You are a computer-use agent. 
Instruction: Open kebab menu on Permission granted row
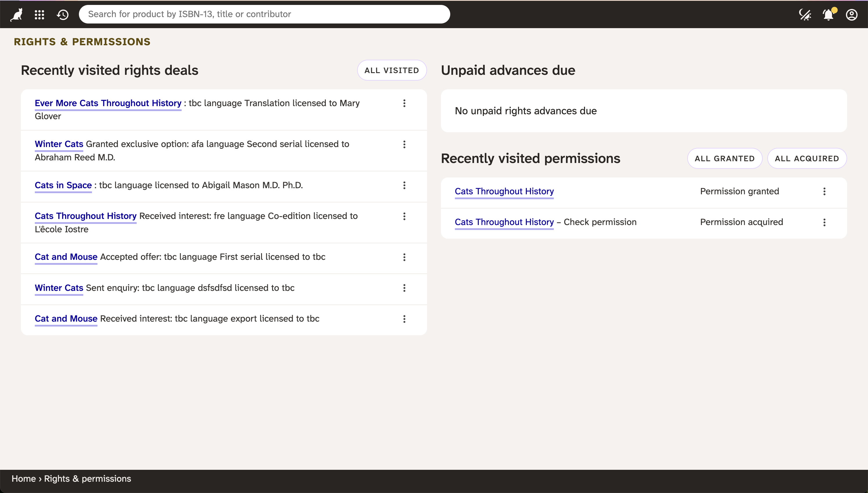[x=825, y=191]
